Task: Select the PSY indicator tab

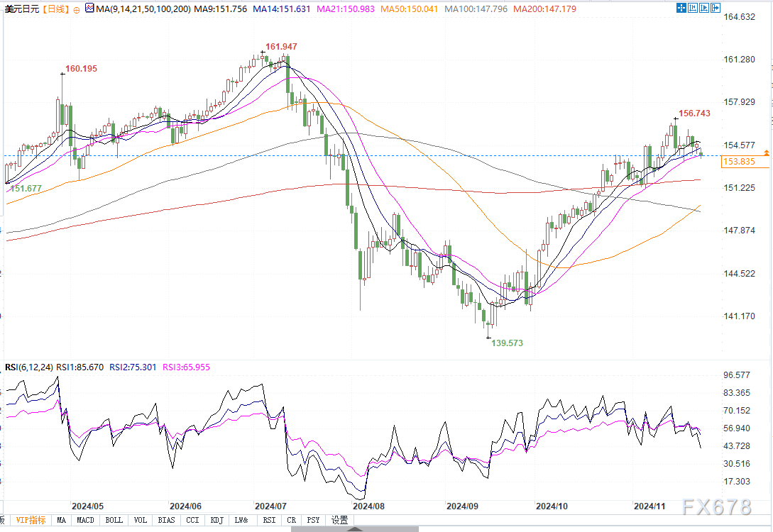Action: 313,520
